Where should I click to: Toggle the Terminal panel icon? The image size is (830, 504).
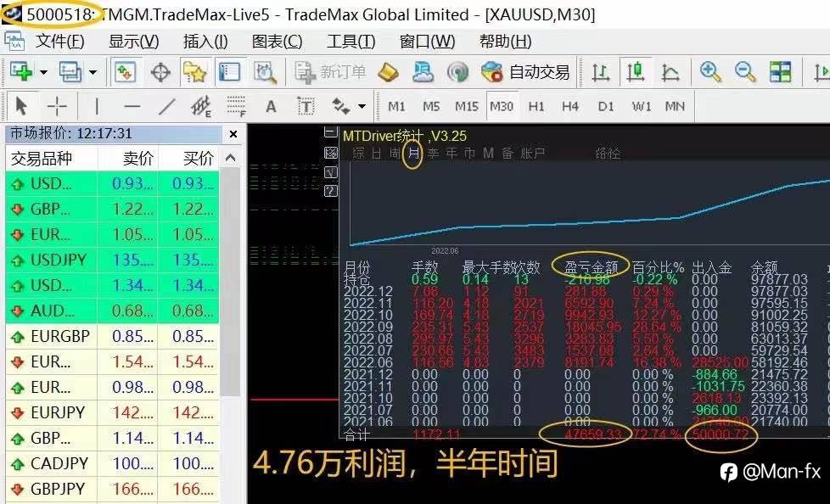click(x=230, y=72)
